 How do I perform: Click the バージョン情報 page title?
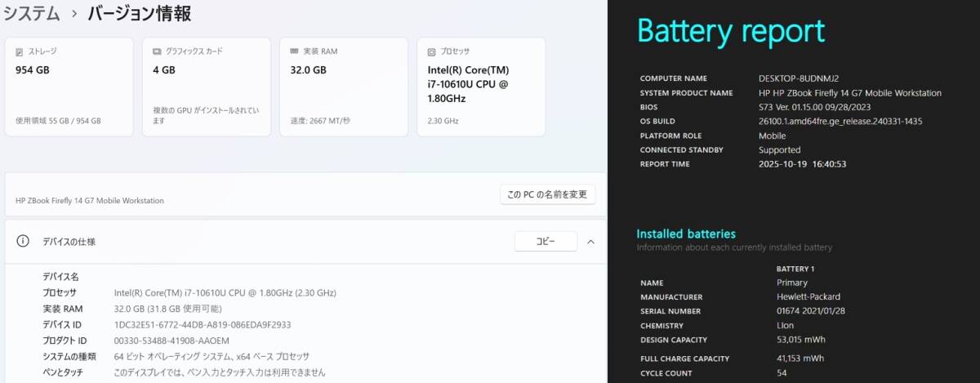coord(140,13)
